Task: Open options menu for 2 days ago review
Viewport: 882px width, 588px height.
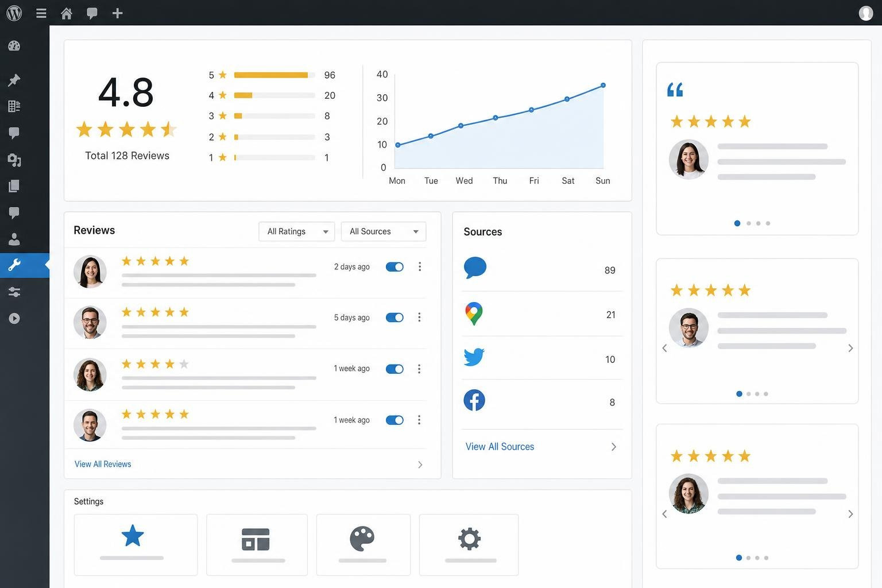Action: [420, 266]
